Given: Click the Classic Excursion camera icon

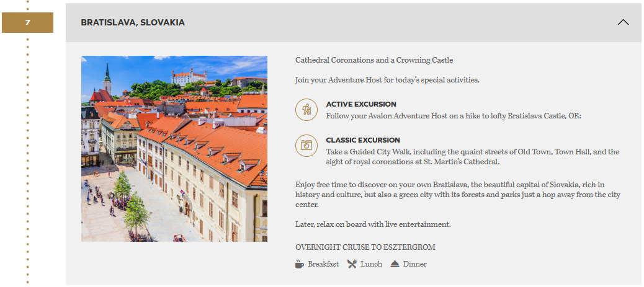Looking at the screenshot, I should pos(306,145).
